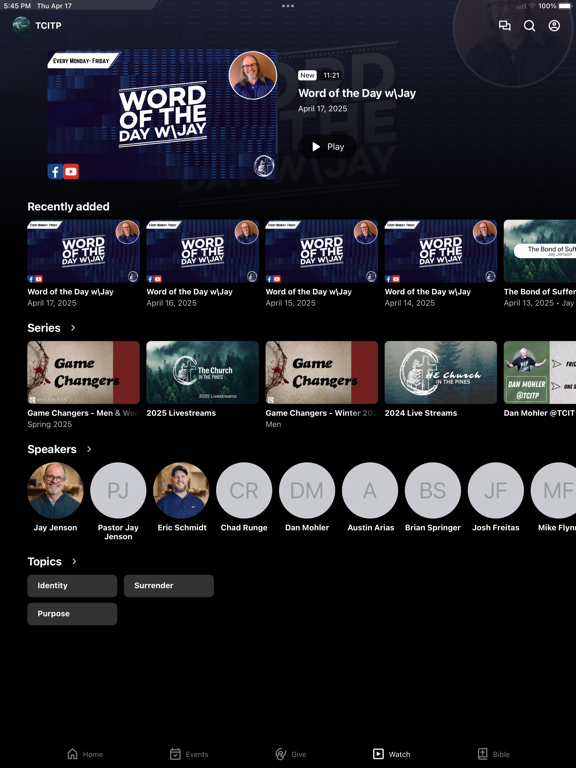This screenshot has width=576, height=768.
Task: Open the user profile icon
Action: (x=554, y=25)
